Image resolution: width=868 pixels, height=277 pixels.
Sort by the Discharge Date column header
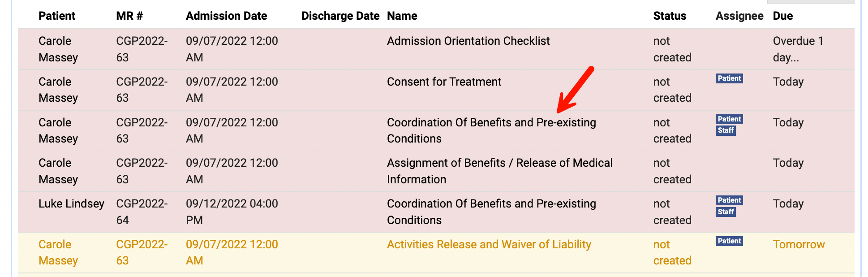pyautogui.click(x=340, y=16)
